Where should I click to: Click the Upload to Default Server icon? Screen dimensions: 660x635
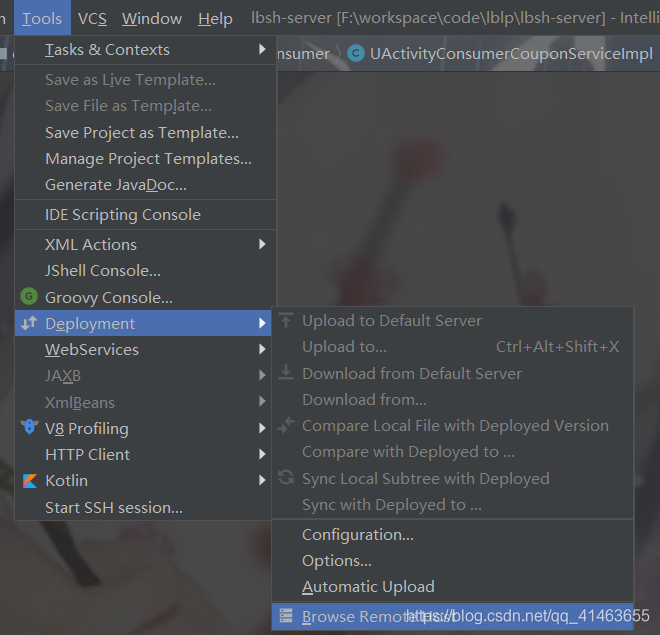286,320
